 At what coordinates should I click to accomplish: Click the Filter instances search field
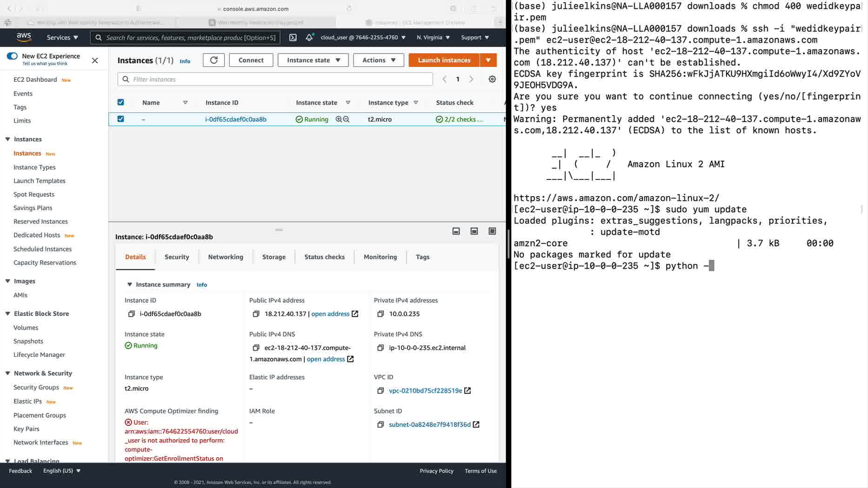click(275, 79)
